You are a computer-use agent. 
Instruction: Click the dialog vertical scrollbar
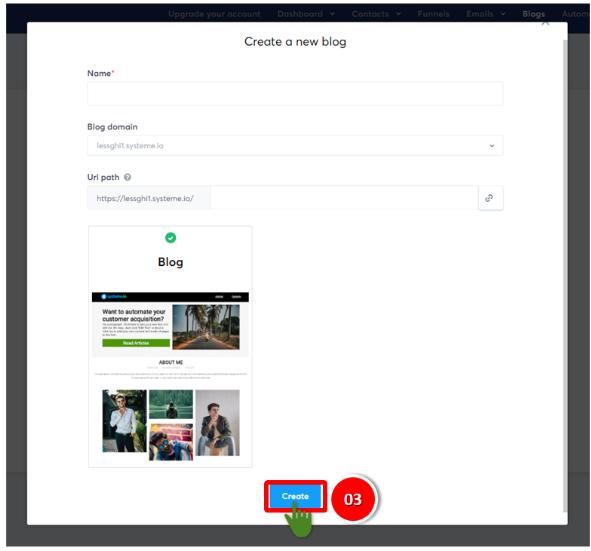click(x=564, y=275)
